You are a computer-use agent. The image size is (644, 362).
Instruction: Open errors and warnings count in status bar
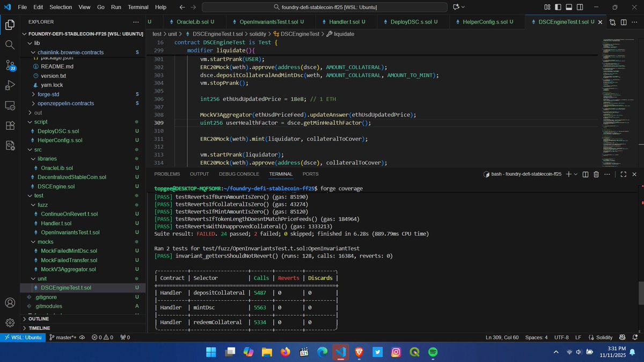(x=102, y=337)
